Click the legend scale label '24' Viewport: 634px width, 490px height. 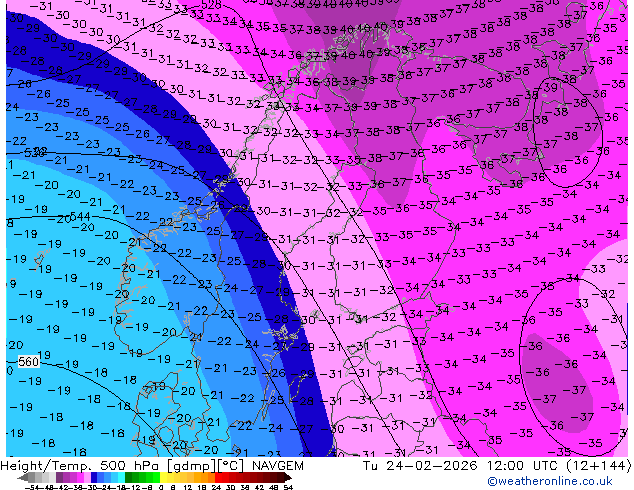tap(216, 488)
